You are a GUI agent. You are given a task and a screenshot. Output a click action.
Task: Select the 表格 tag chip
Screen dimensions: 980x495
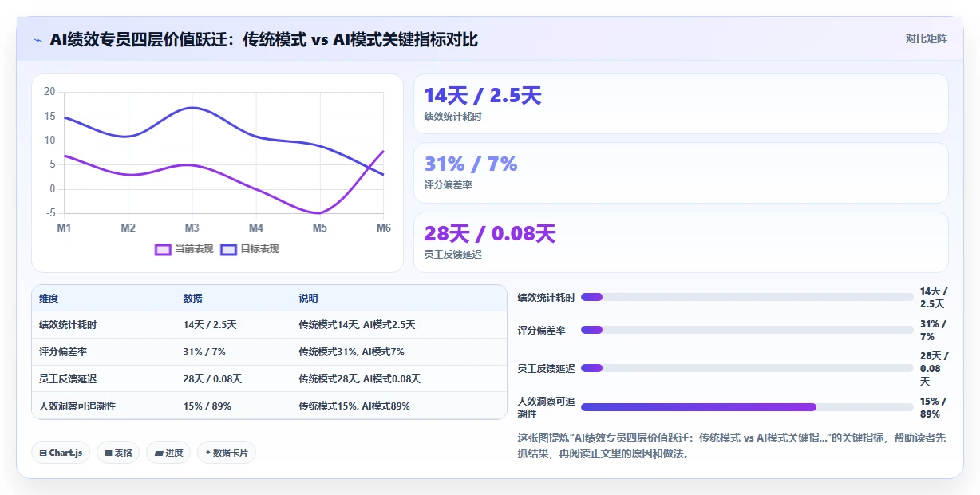[118, 453]
